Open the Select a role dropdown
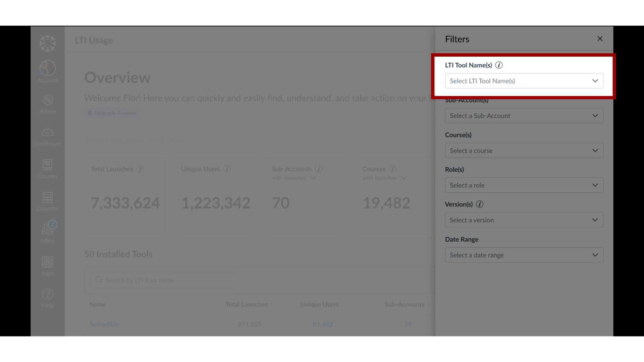Image resolution: width=644 pixels, height=362 pixels. pyautogui.click(x=524, y=185)
